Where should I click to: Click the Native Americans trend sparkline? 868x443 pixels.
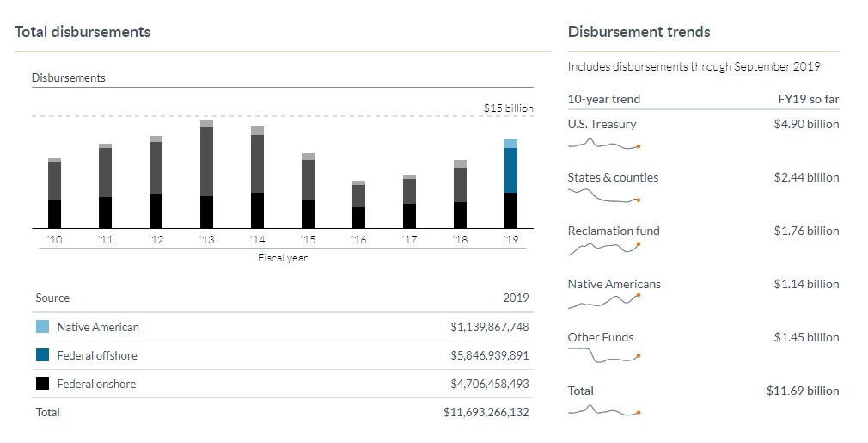coord(603,301)
